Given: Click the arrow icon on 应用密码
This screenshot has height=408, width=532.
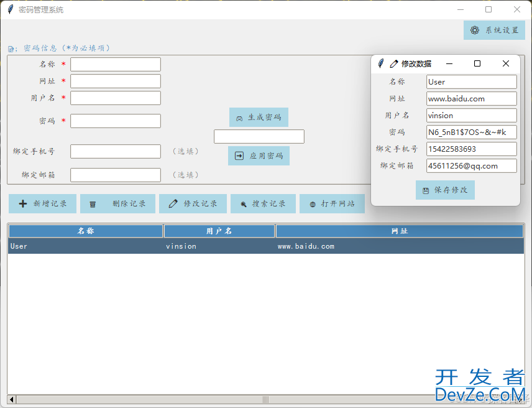Looking at the screenshot, I should [239, 156].
